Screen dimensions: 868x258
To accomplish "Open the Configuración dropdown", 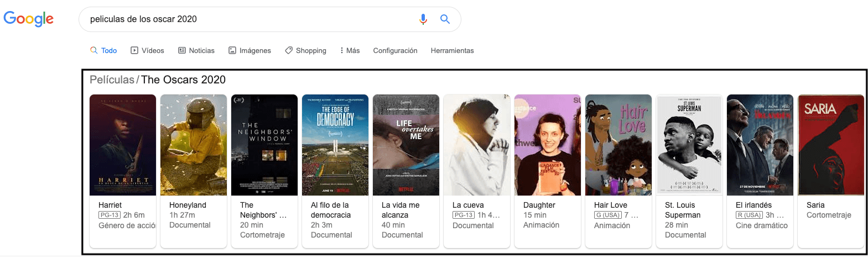I will pyautogui.click(x=395, y=50).
